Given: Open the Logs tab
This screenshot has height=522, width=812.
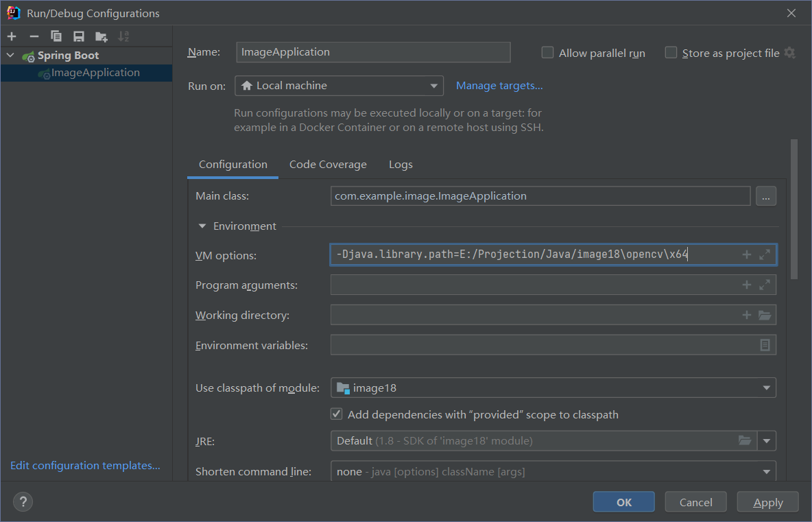Looking at the screenshot, I should coord(401,164).
